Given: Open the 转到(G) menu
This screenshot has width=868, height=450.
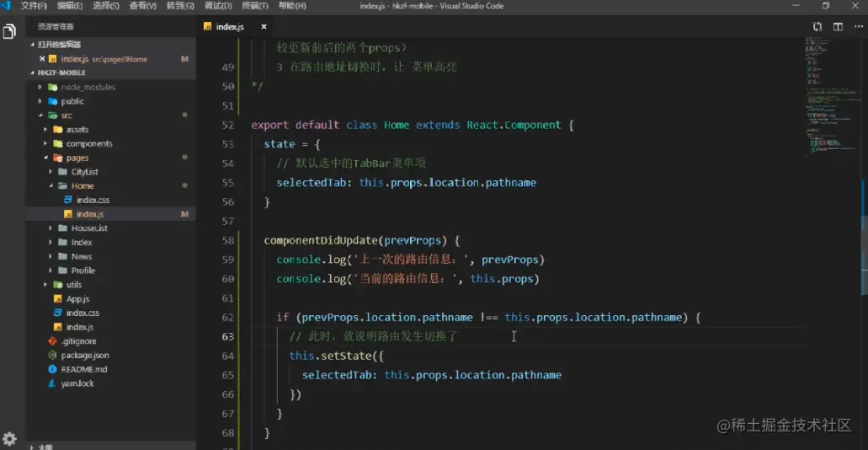Looking at the screenshot, I should [180, 6].
